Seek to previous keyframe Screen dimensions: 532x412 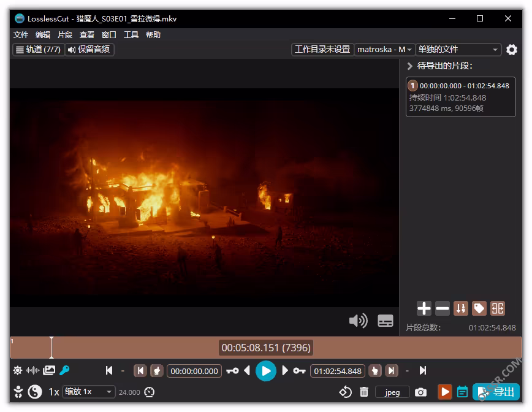pyautogui.click(x=232, y=371)
